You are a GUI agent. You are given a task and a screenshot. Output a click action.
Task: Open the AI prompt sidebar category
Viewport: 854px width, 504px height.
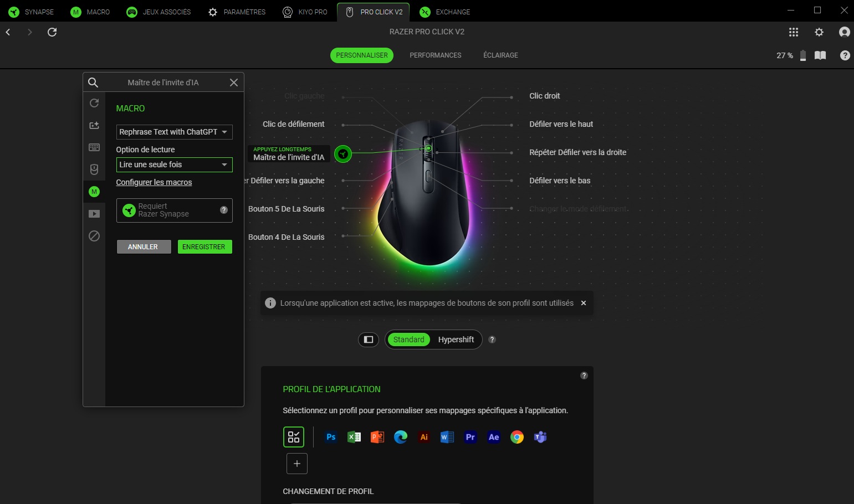(x=94, y=125)
